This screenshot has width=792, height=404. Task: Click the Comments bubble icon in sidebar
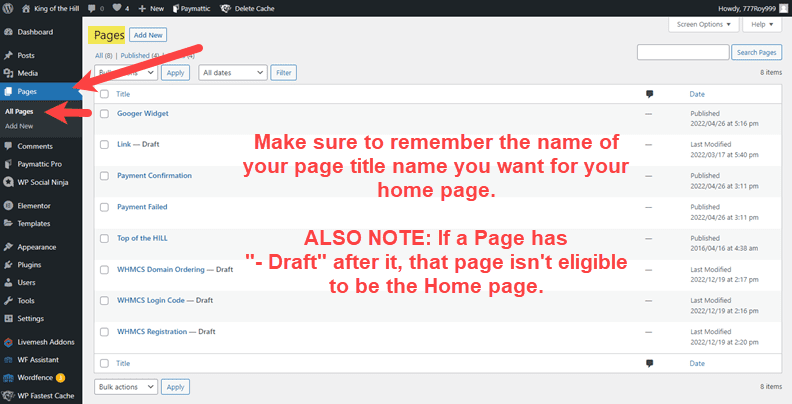[x=8, y=146]
